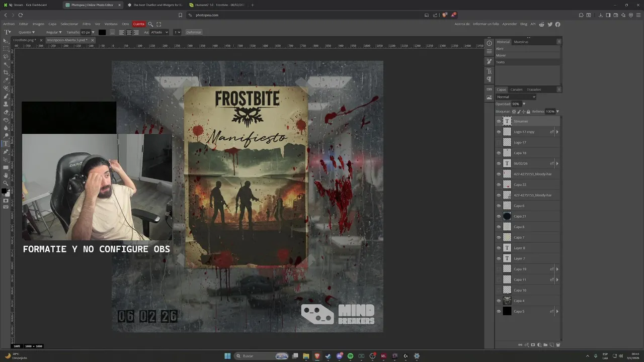Align text center in options bar
Screen dimensions: 644x362
(129, 32)
